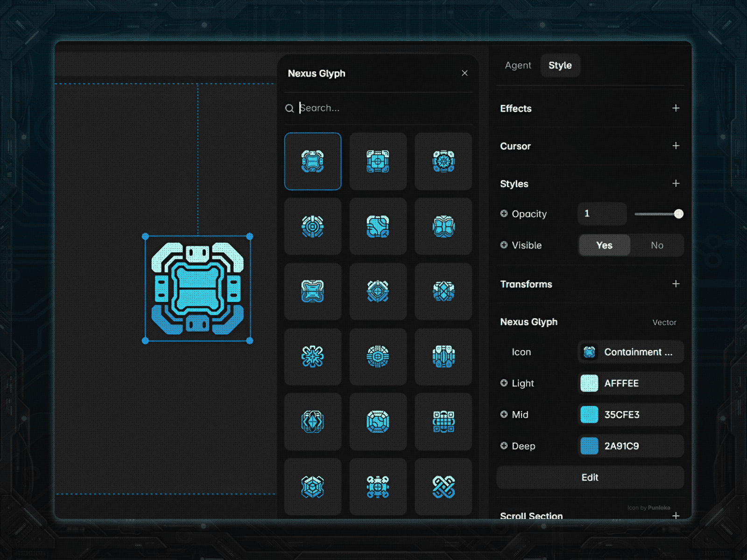Switch to the Agent tab
The height and width of the screenshot is (560, 747).
518,65
